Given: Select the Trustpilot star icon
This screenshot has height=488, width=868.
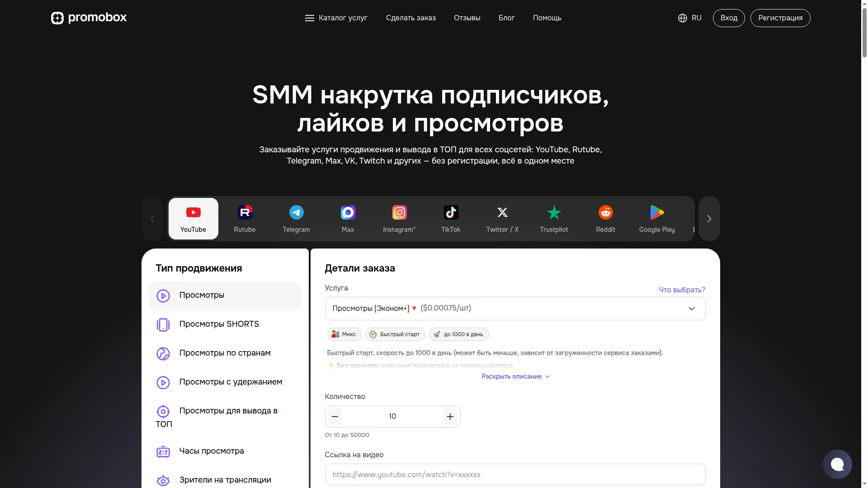Looking at the screenshot, I should 554,219.
